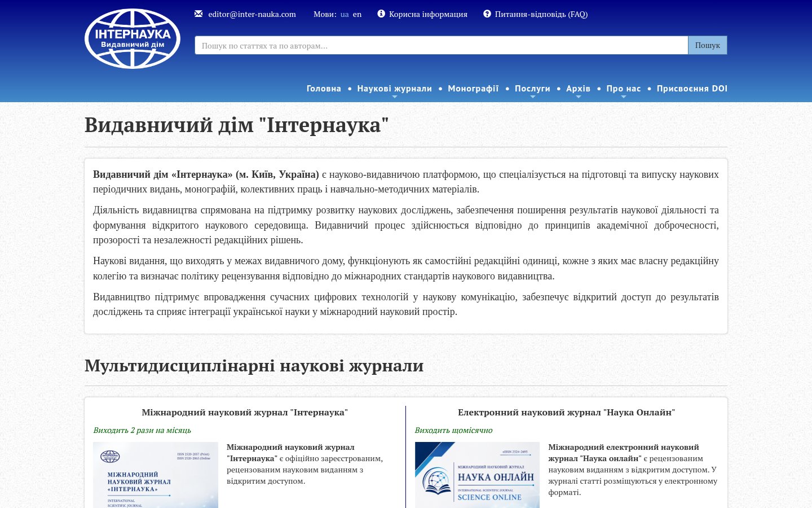Expand dropdown arrow under Наукові журнали

[x=395, y=97]
